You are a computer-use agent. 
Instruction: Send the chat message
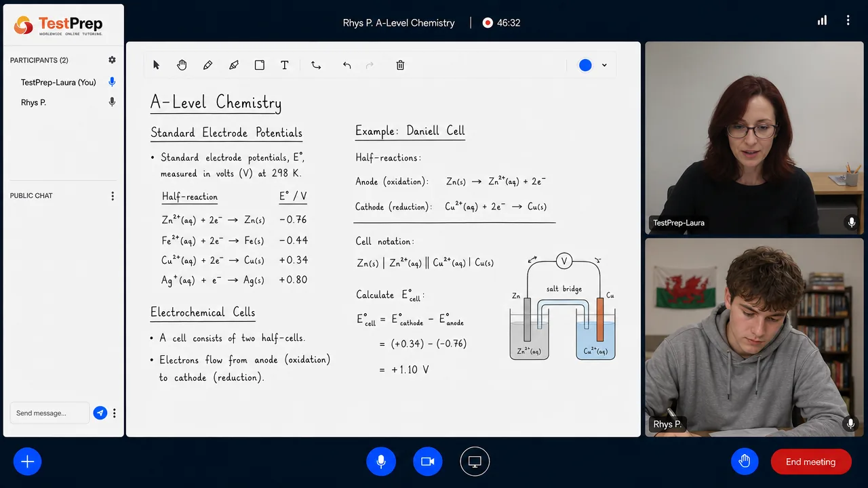[x=100, y=413]
